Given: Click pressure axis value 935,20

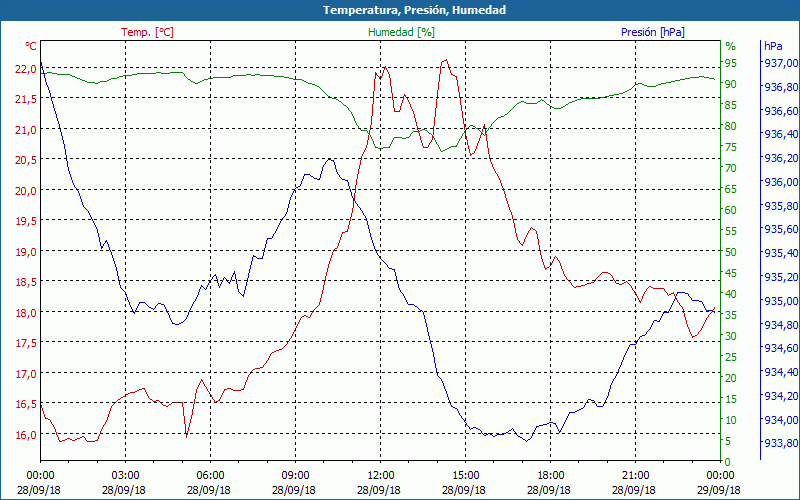Looking at the screenshot, I should point(781,277).
